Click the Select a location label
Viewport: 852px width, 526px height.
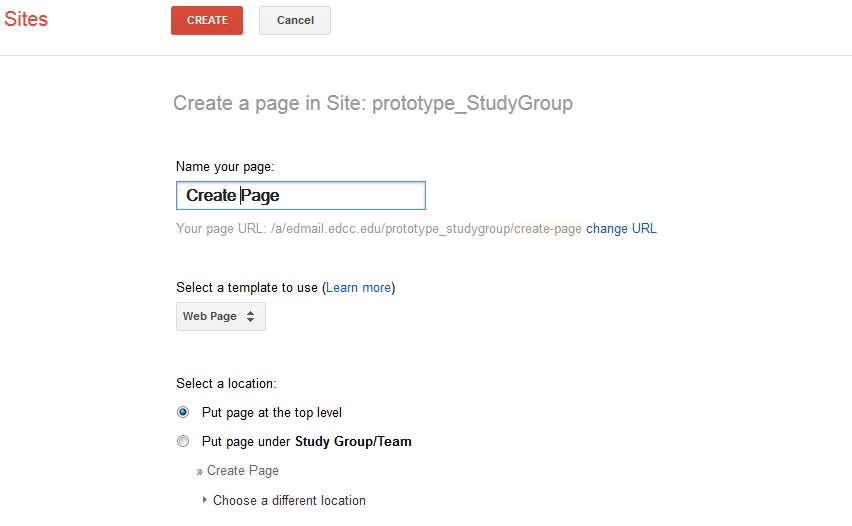pyautogui.click(x=226, y=384)
